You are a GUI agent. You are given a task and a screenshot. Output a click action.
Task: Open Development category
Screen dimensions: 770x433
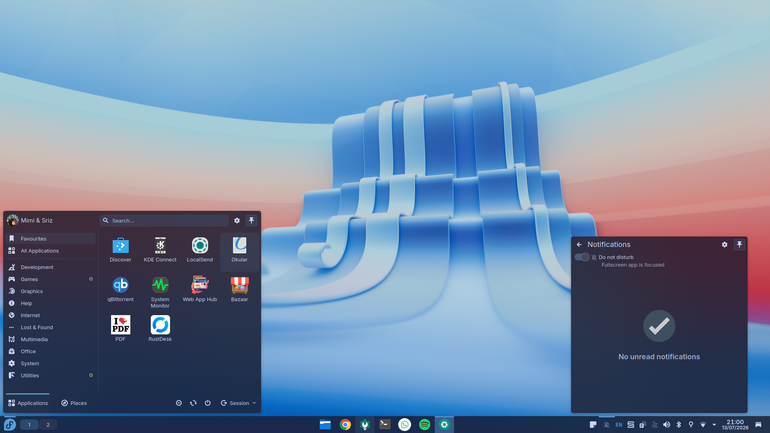[x=51, y=267]
